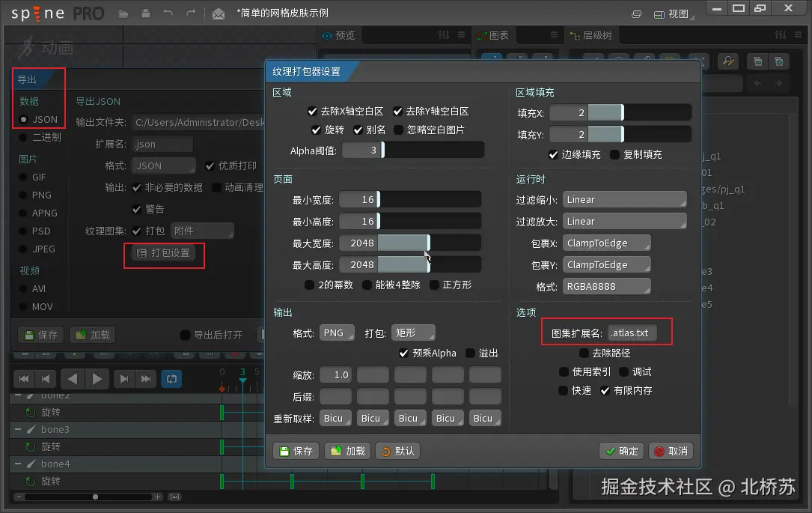Click 加载 button in packer dialog

click(348, 452)
